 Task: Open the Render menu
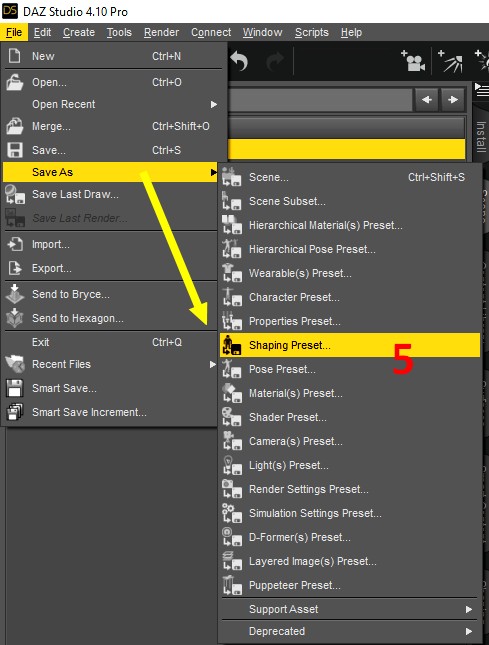click(161, 32)
